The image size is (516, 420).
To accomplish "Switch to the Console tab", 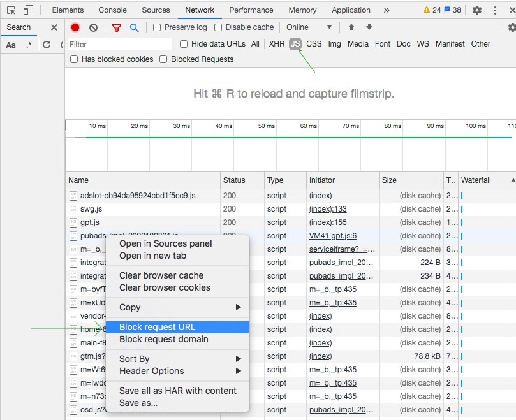I will 112,10.
